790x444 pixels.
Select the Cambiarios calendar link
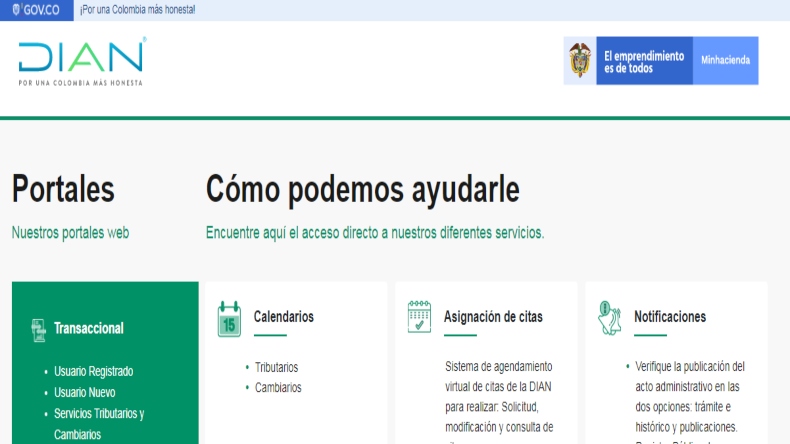[277, 387]
